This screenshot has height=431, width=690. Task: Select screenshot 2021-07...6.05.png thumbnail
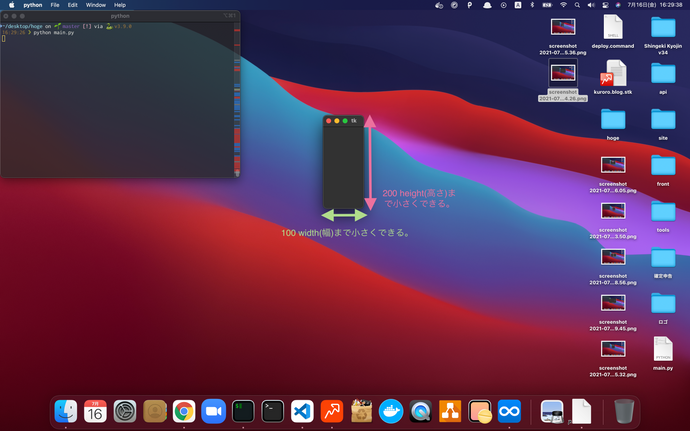coord(613,165)
